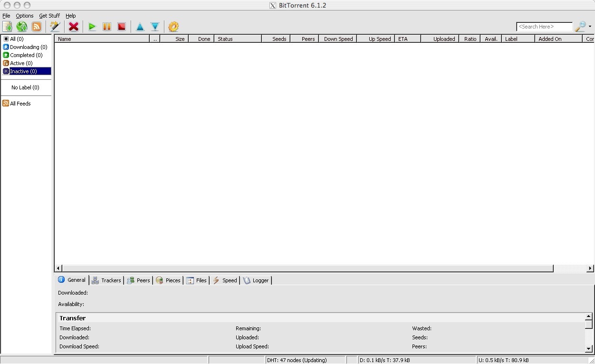This screenshot has width=595, height=364.
Task: Sort torrents by the Label column
Action: (x=518, y=39)
